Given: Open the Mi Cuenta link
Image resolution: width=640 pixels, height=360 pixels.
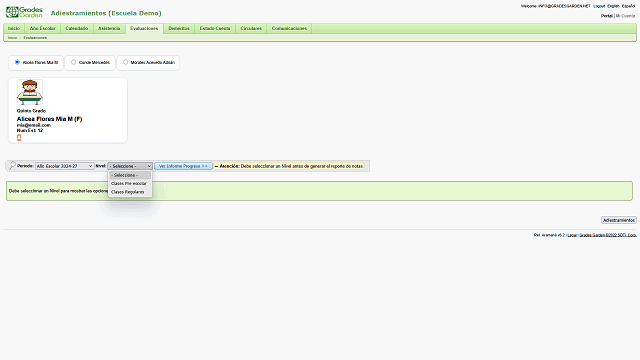Looking at the screenshot, I should pos(625,16).
